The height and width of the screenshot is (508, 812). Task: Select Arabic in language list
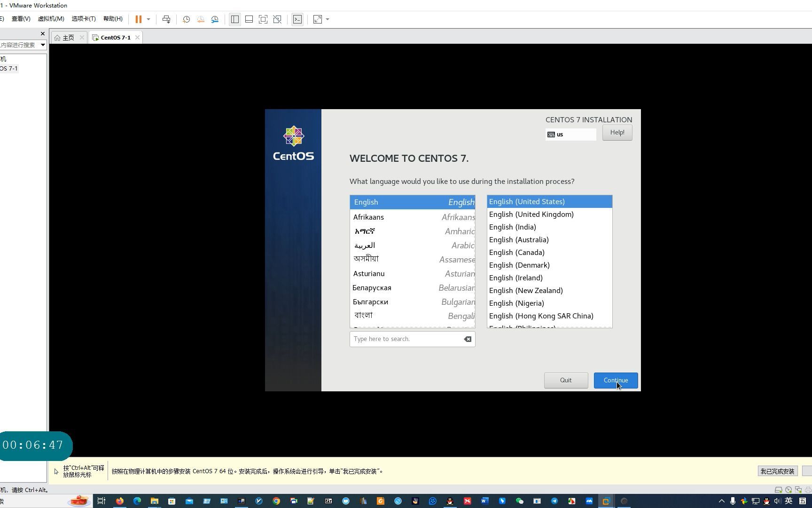point(413,245)
